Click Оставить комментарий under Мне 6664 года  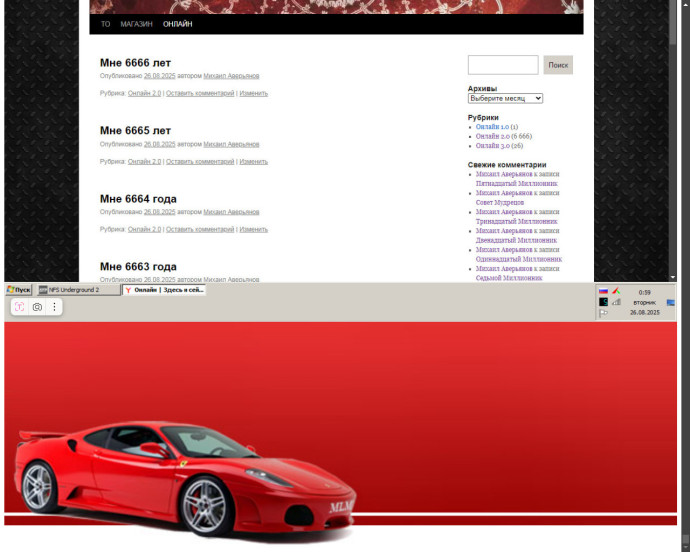click(200, 229)
